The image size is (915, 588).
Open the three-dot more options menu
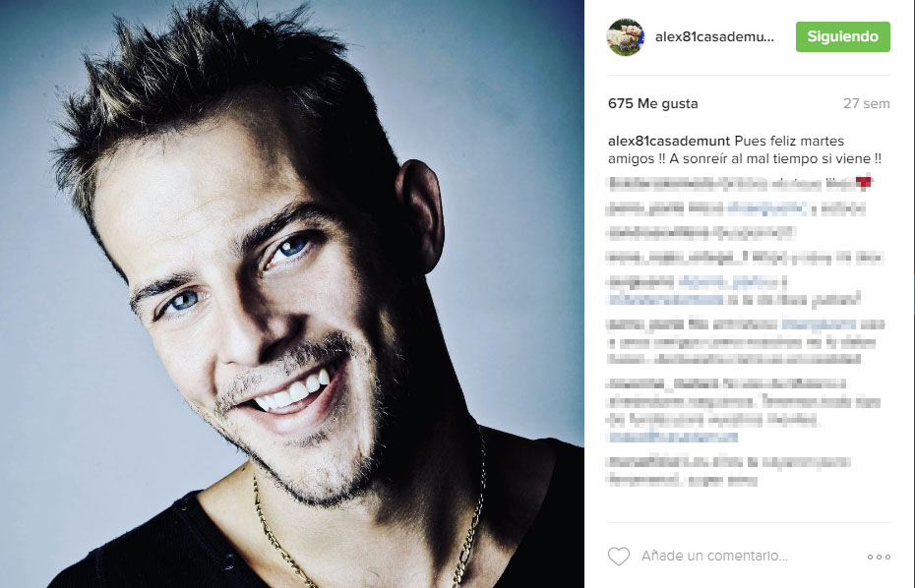coord(879,558)
